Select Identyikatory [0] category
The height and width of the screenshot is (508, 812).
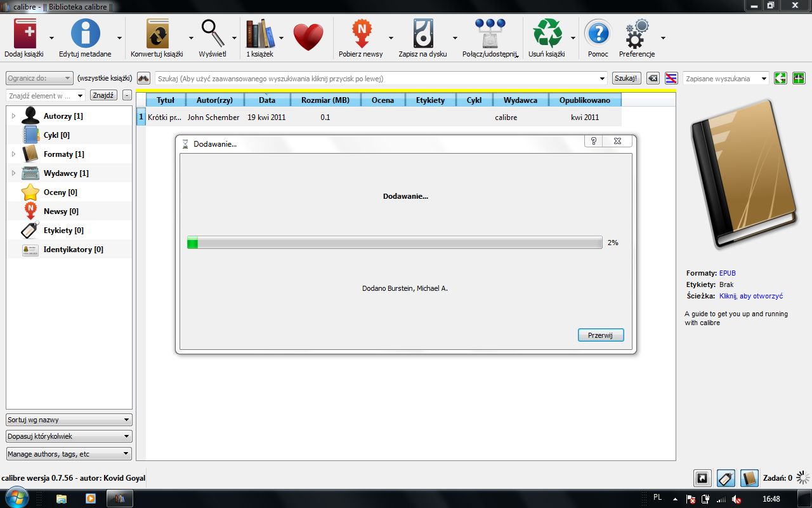click(x=73, y=250)
